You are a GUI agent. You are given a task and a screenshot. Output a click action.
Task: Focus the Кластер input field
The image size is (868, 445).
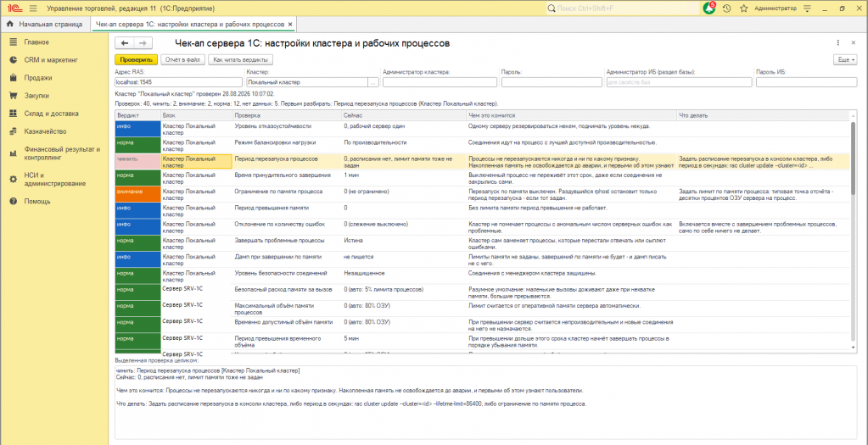coord(306,82)
